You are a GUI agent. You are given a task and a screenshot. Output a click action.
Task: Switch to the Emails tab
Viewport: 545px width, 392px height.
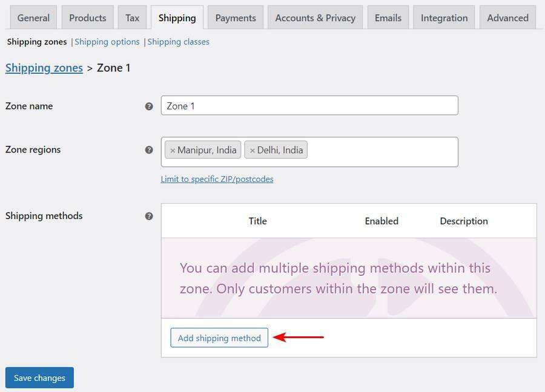point(388,18)
